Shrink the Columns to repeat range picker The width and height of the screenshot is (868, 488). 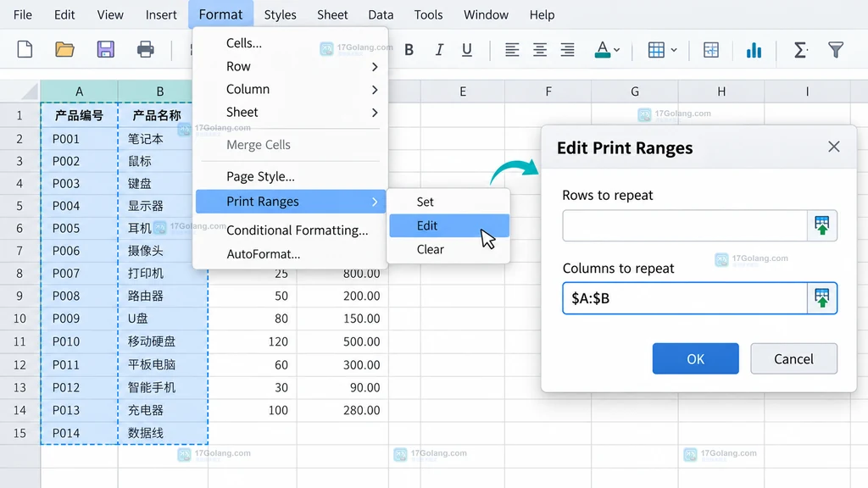(x=822, y=298)
